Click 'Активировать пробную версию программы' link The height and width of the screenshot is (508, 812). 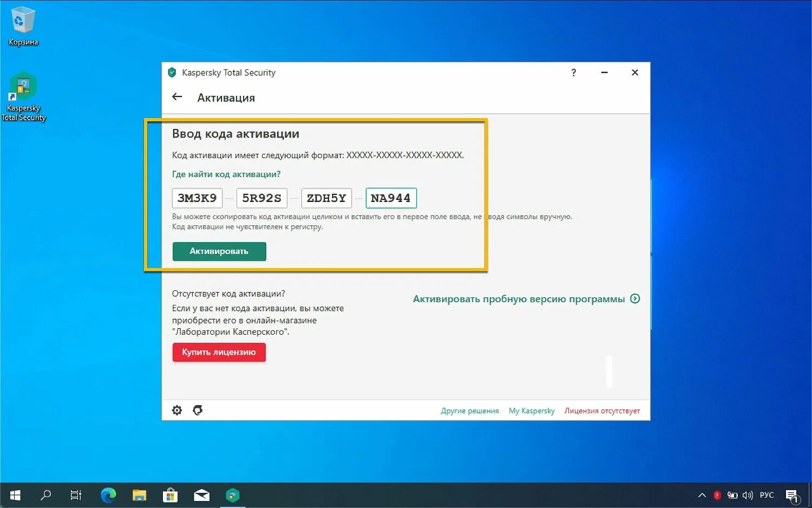tap(519, 299)
